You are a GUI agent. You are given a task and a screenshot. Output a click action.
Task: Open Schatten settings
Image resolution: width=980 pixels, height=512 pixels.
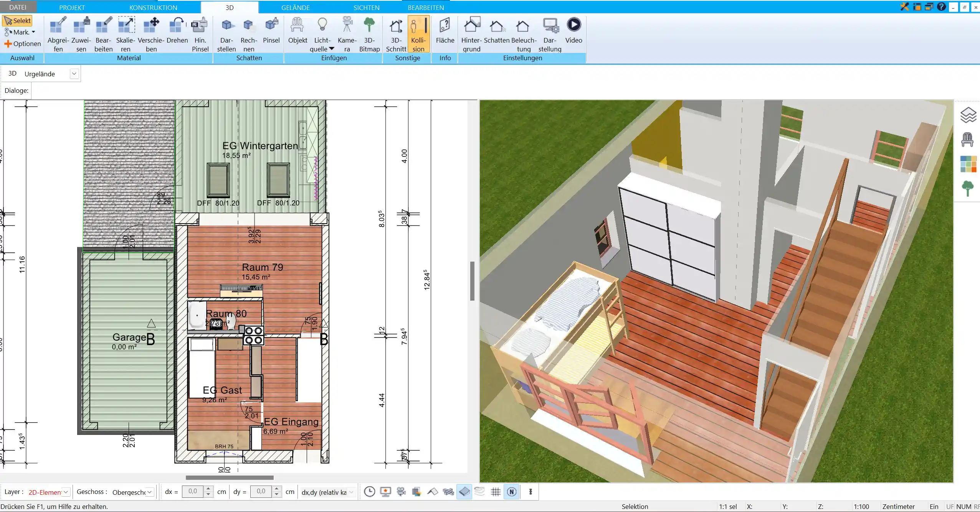[x=496, y=31]
